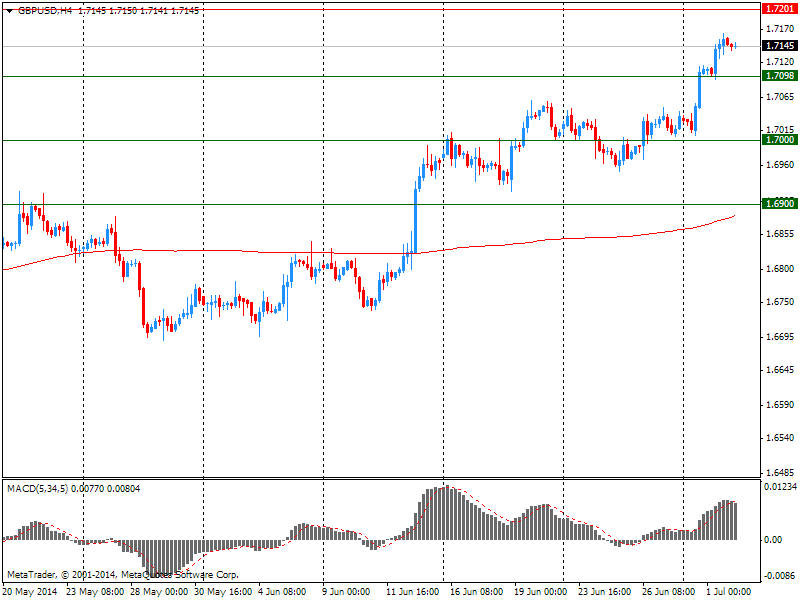Click the 11 Jun 16:00 date label
800x600 pixels.
pos(412,592)
